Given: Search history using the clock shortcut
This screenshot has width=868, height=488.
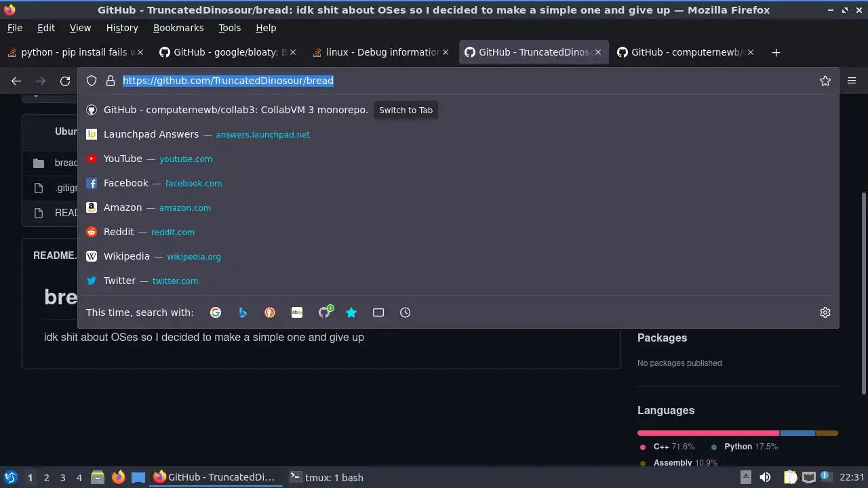Looking at the screenshot, I should [x=406, y=312].
